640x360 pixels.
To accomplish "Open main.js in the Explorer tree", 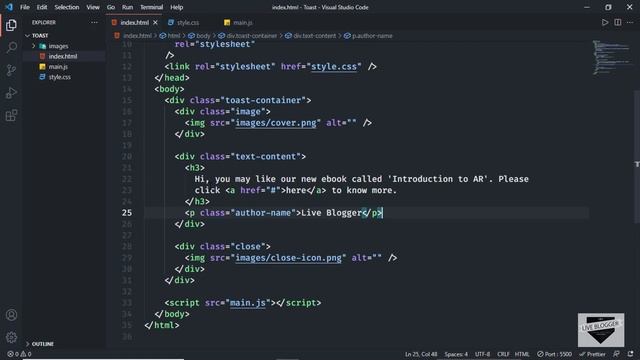I will (x=58, y=67).
